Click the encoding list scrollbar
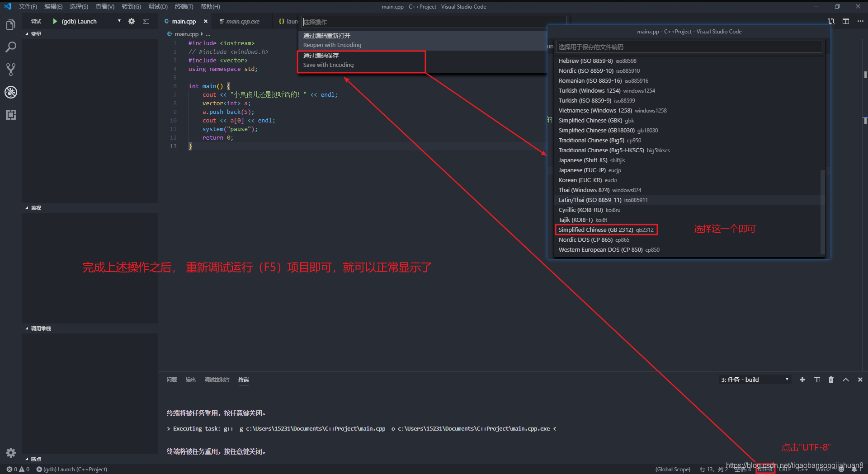 click(x=822, y=212)
